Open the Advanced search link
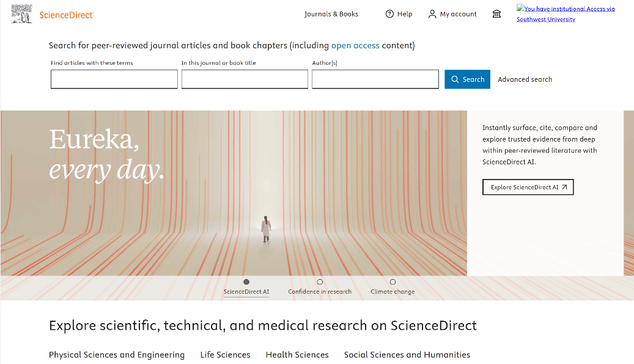 pyautogui.click(x=525, y=79)
